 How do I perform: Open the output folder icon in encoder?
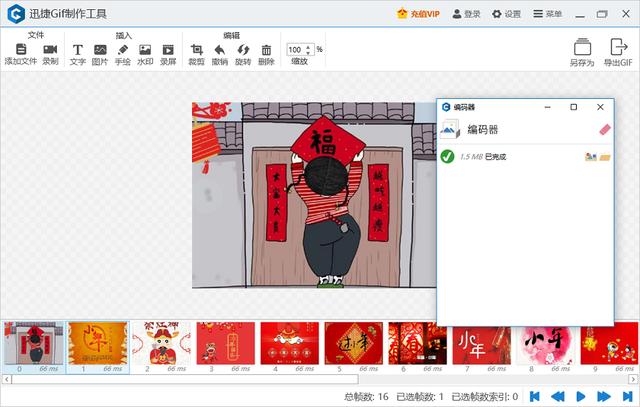605,157
